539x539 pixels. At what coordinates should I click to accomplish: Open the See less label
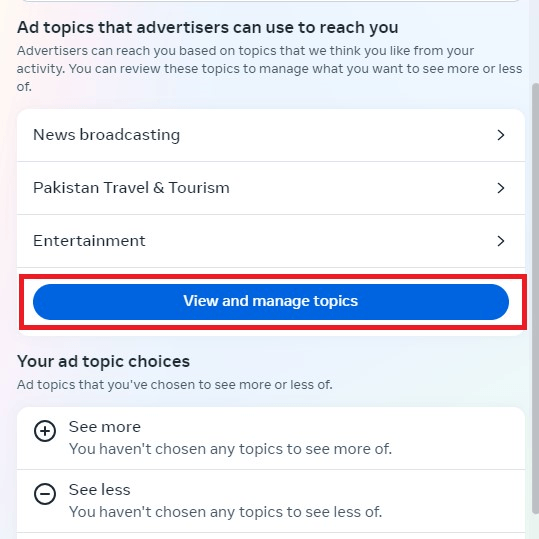(100, 490)
